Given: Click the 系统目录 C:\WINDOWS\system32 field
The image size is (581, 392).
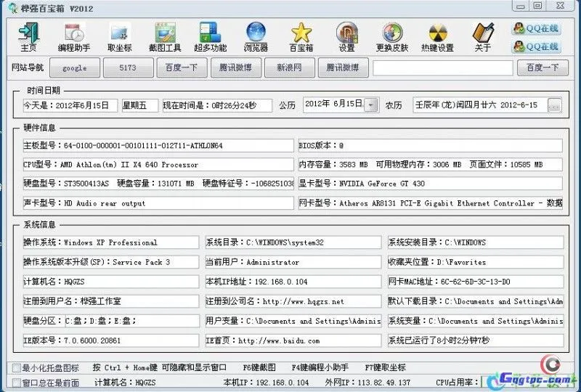Looking at the screenshot, I should 293,242.
